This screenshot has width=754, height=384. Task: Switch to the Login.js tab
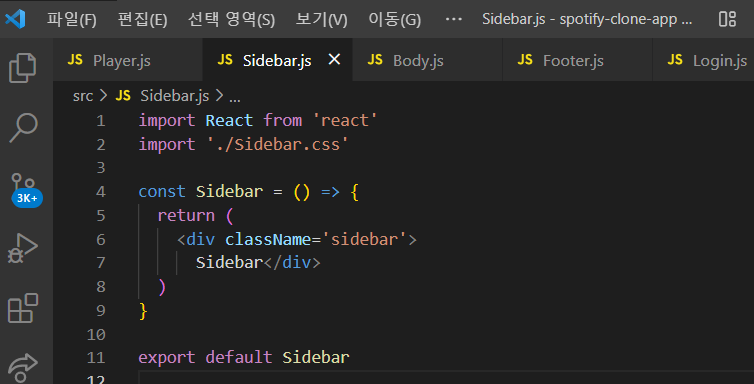pyautogui.click(x=704, y=60)
